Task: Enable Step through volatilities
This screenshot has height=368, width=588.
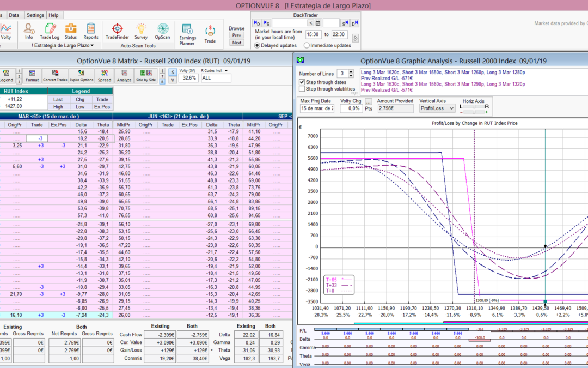Action: [302, 89]
